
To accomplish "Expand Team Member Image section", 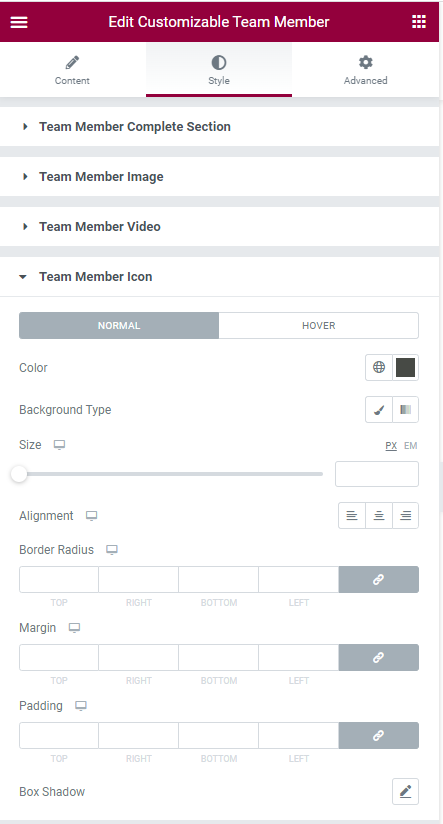I will [x=219, y=177].
